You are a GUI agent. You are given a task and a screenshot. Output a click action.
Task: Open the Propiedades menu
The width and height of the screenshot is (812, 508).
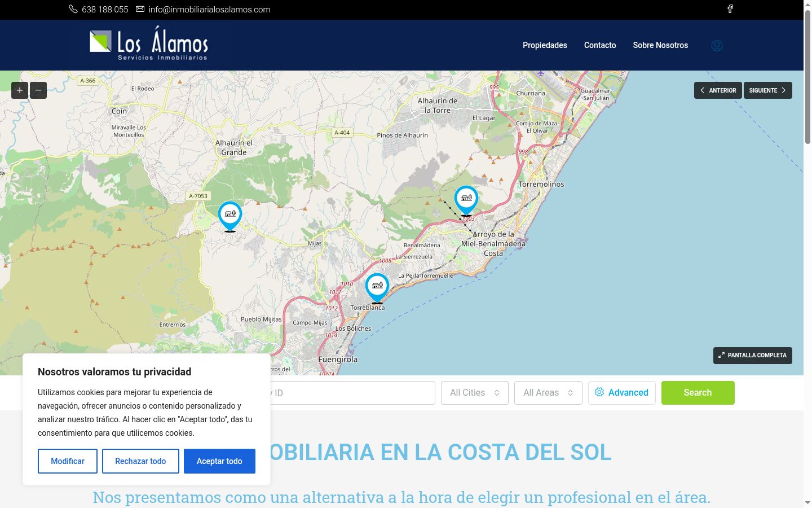pos(545,45)
